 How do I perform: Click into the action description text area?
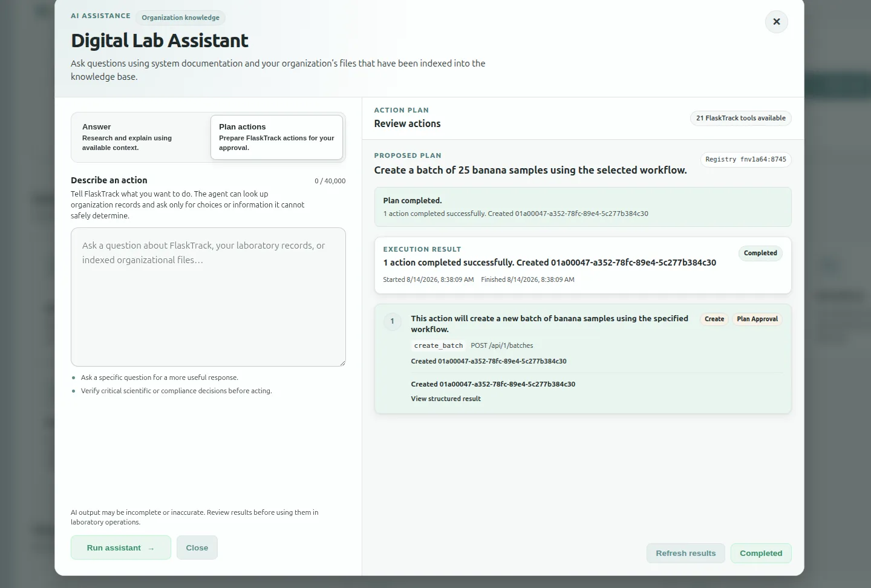pyautogui.click(x=208, y=297)
